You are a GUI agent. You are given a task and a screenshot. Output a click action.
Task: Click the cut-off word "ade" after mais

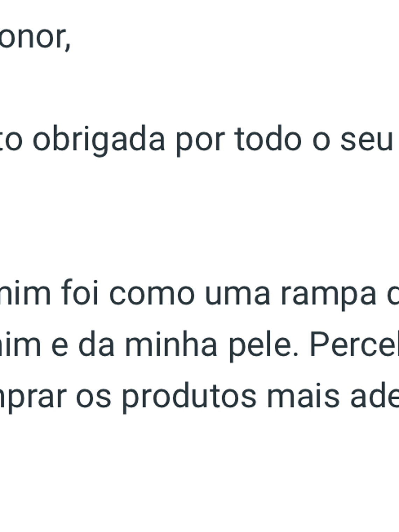point(374,396)
